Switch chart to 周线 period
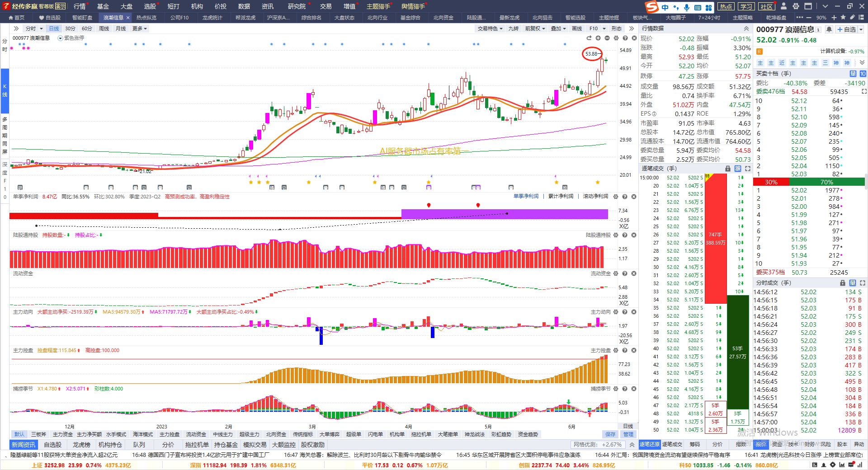 (x=104, y=28)
